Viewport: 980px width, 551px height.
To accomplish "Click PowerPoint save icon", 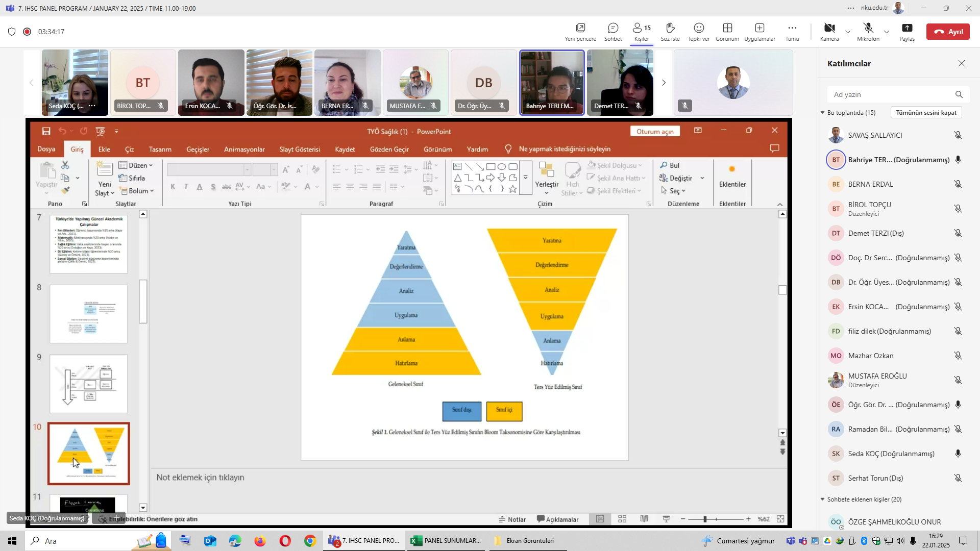I will point(46,131).
